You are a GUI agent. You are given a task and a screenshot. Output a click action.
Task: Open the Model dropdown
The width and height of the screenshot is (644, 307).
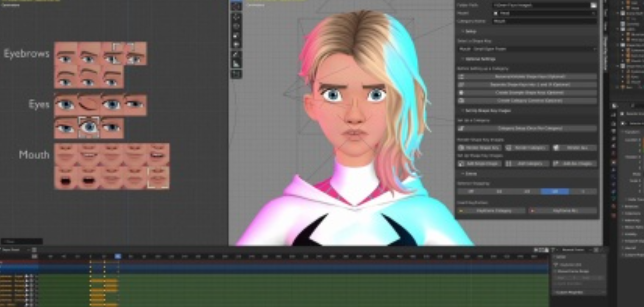(544, 13)
